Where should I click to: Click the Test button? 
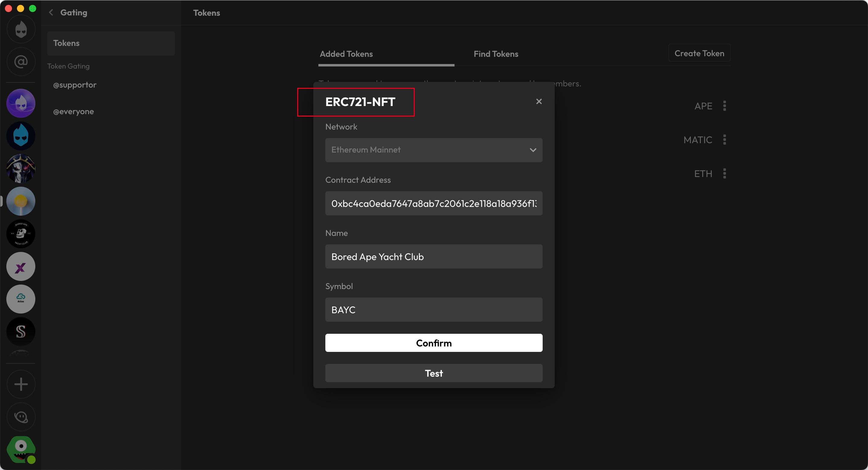click(x=434, y=373)
